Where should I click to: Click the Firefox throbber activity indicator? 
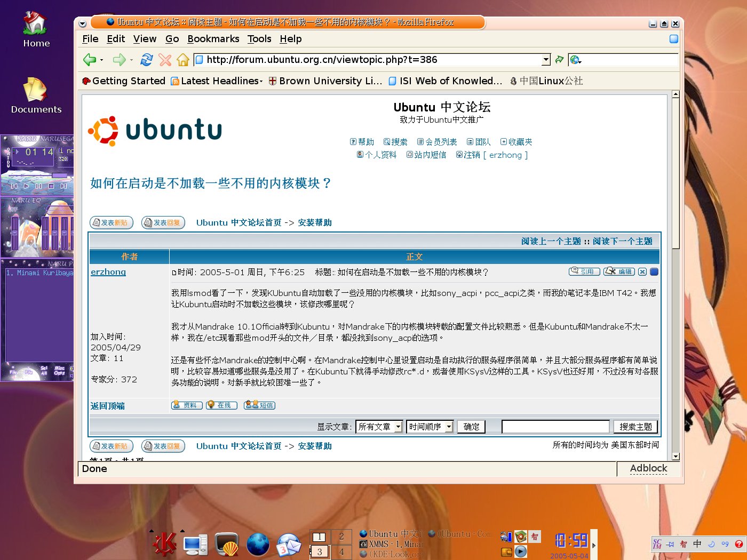(674, 38)
